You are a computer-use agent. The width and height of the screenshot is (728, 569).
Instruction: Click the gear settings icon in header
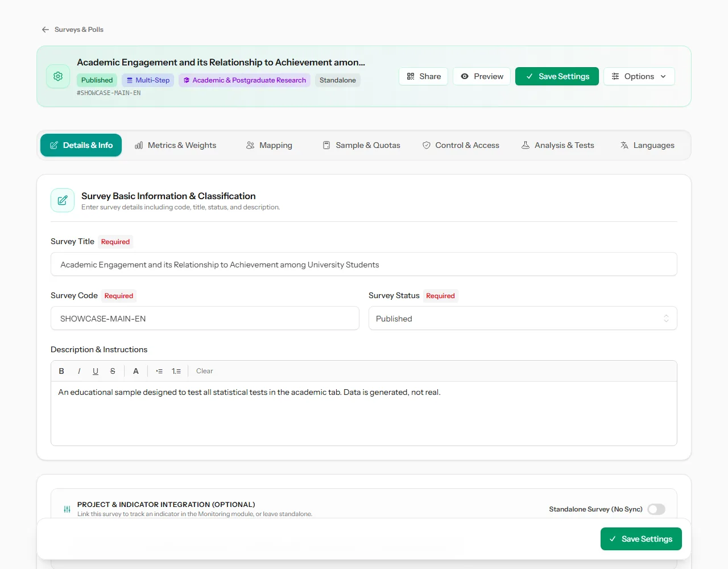point(58,76)
